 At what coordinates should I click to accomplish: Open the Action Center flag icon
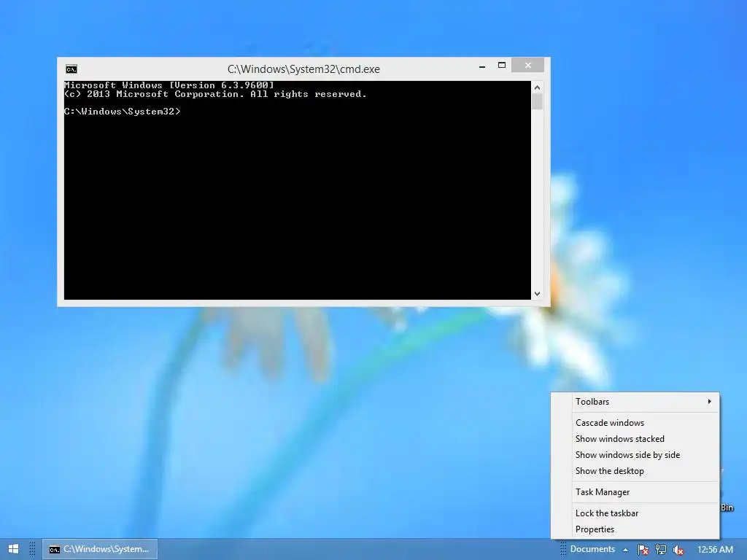tap(643, 550)
